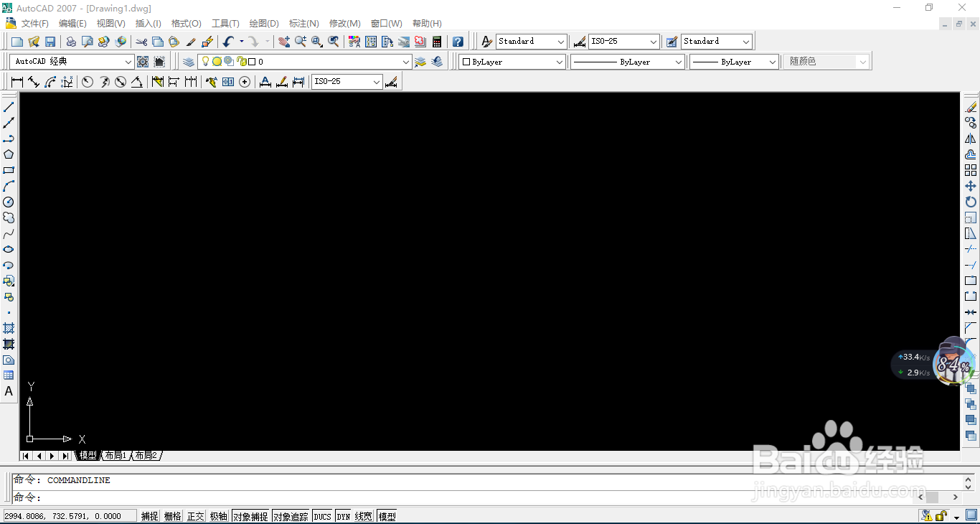Switch to the 布局2 layout tab
The image size is (980, 524).
[x=146, y=456]
